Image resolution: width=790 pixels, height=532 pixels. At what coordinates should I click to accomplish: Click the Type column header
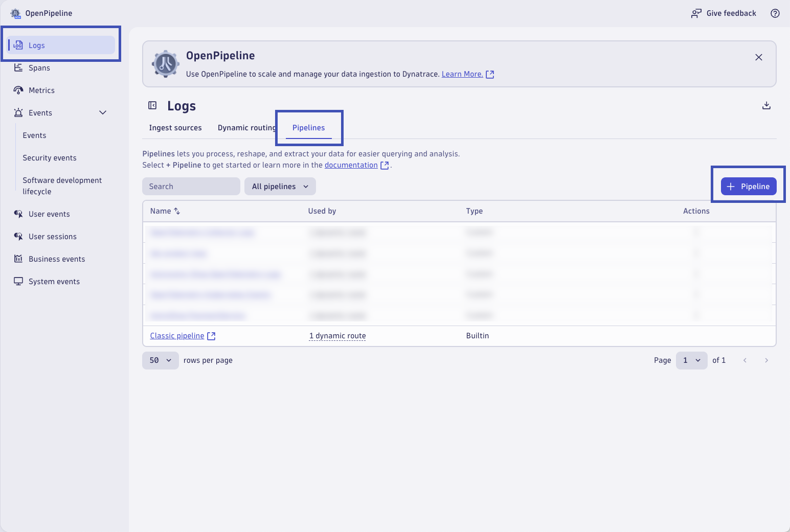pyautogui.click(x=475, y=211)
